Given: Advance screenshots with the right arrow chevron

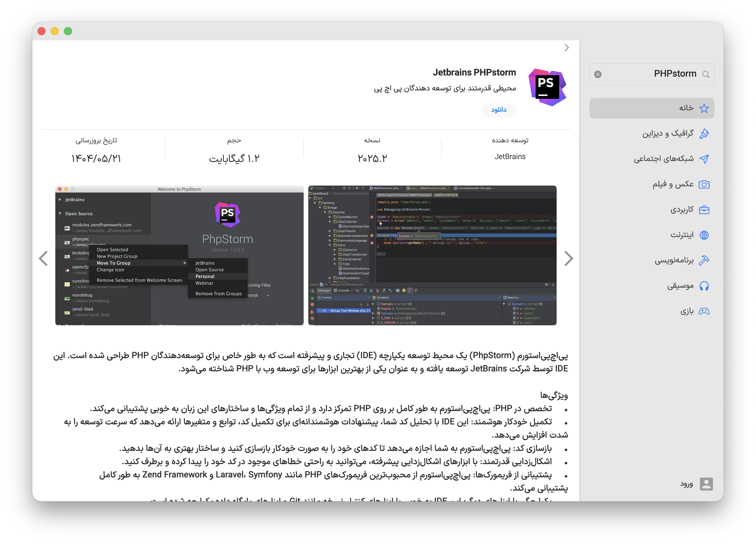Looking at the screenshot, I should pyautogui.click(x=569, y=258).
